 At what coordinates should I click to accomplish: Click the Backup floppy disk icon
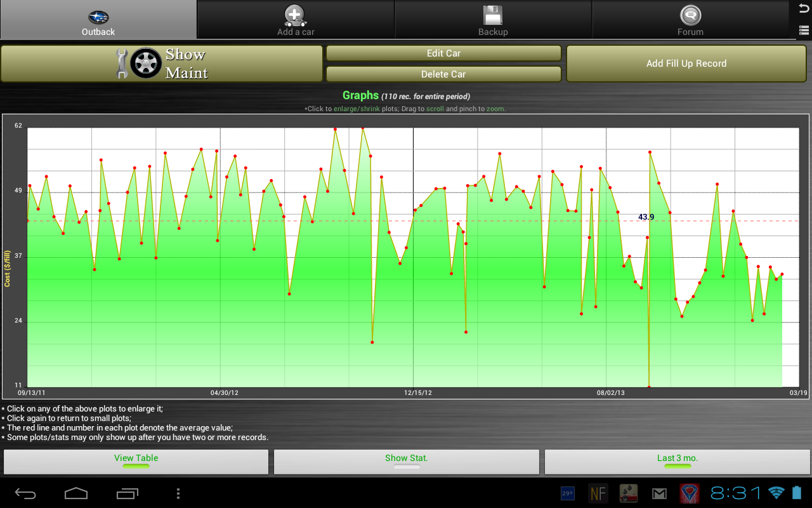(x=493, y=15)
